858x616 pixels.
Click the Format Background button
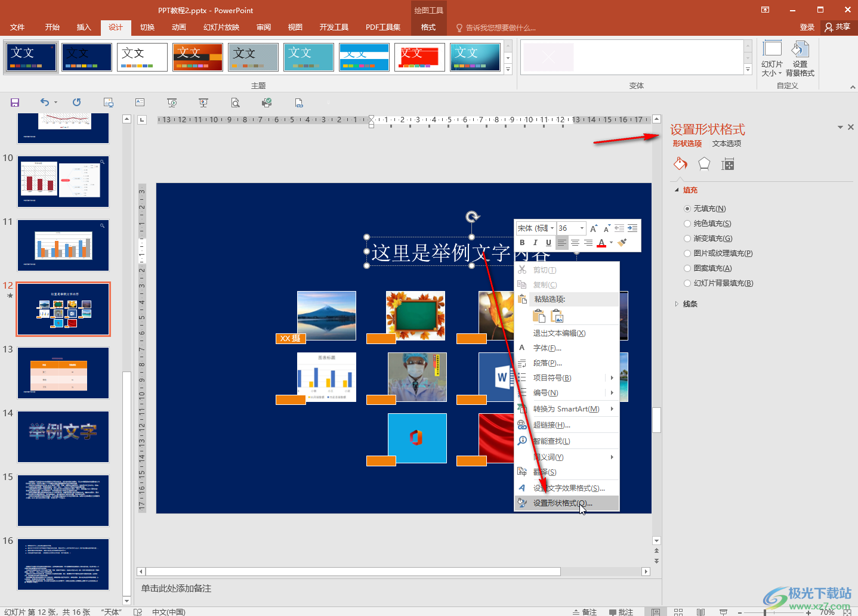pyautogui.click(x=800, y=58)
